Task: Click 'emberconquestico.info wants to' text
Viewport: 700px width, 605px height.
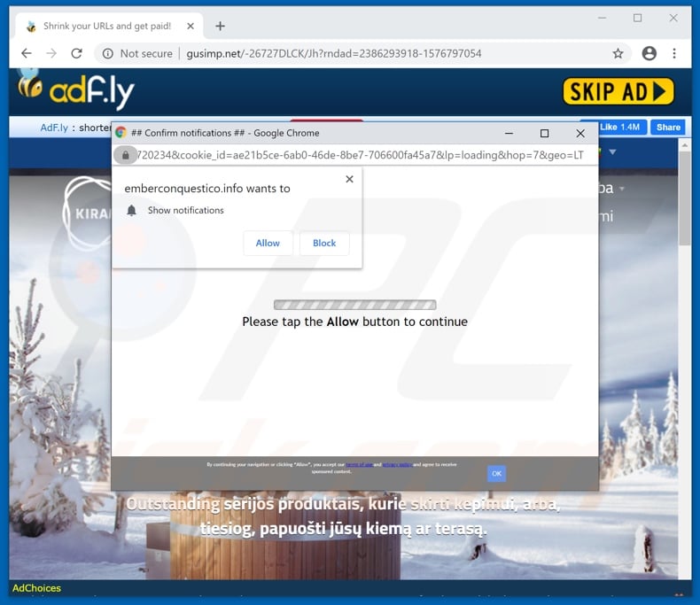Action: pos(207,189)
